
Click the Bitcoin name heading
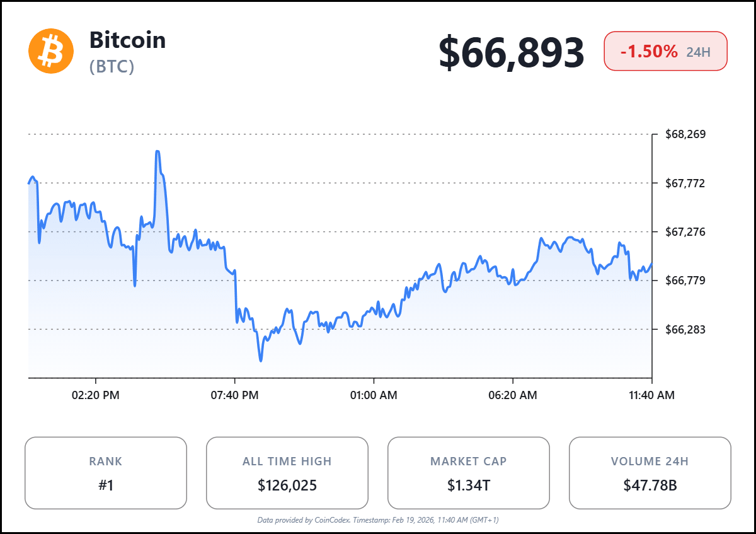click(127, 40)
